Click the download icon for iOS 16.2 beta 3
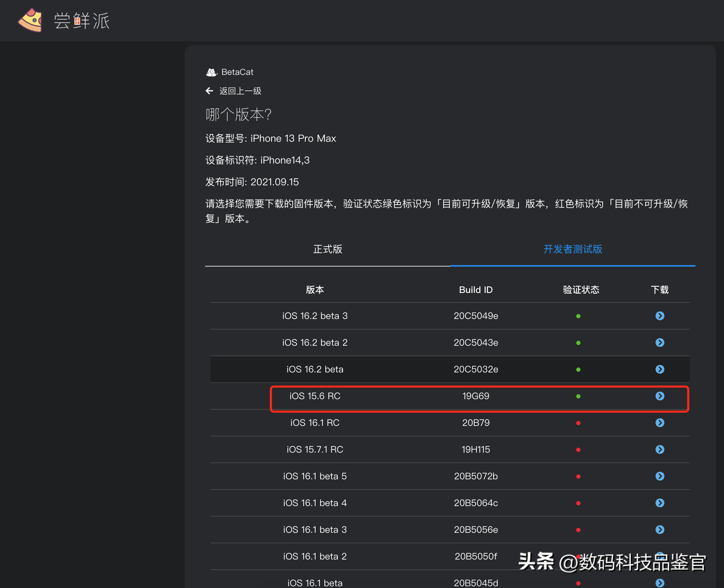The width and height of the screenshot is (724, 588). 660,316
